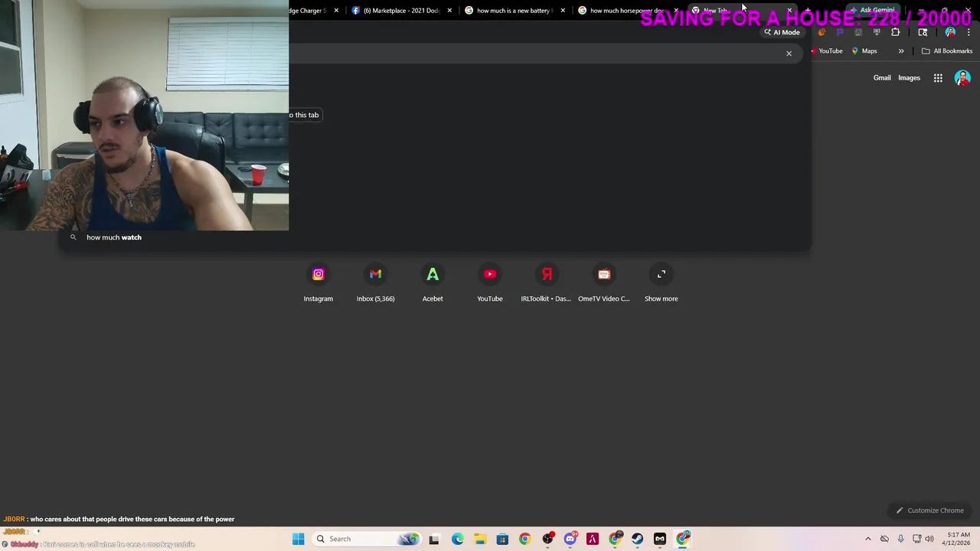Clear the search with the X button
Image resolution: width=980 pixels, height=551 pixels.
pyautogui.click(x=789, y=54)
